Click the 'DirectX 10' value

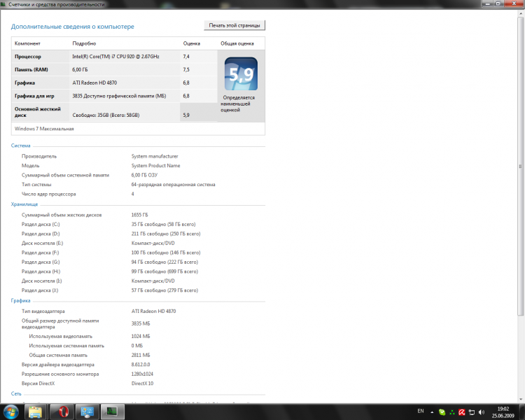(142, 384)
